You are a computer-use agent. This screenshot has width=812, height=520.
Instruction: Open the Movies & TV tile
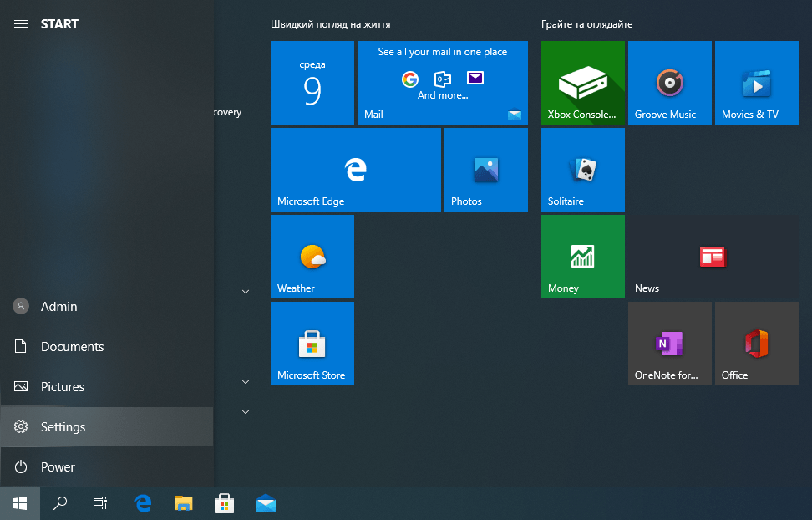tap(757, 83)
